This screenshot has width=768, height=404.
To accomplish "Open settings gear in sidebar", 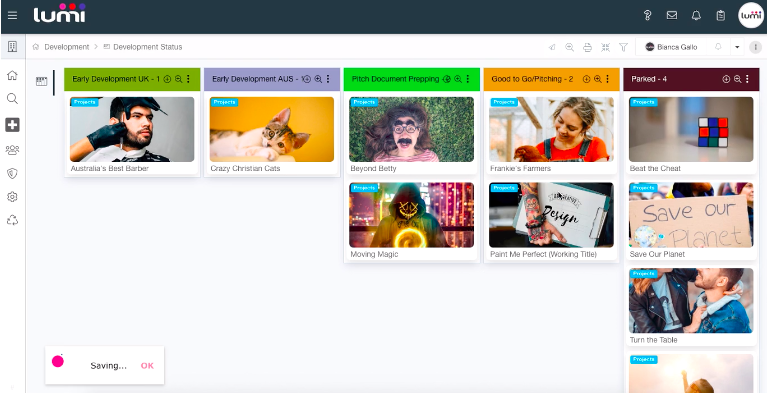I will [x=12, y=197].
